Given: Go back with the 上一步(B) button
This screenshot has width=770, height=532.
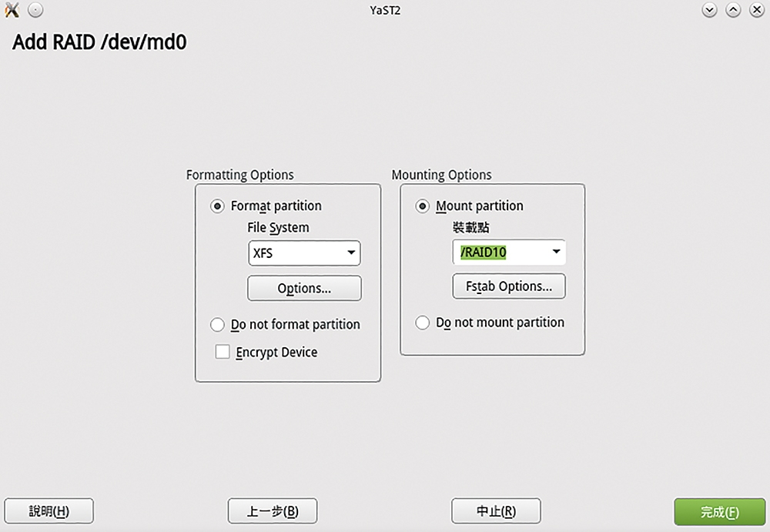Looking at the screenshot, I should (x=273, y=511).
